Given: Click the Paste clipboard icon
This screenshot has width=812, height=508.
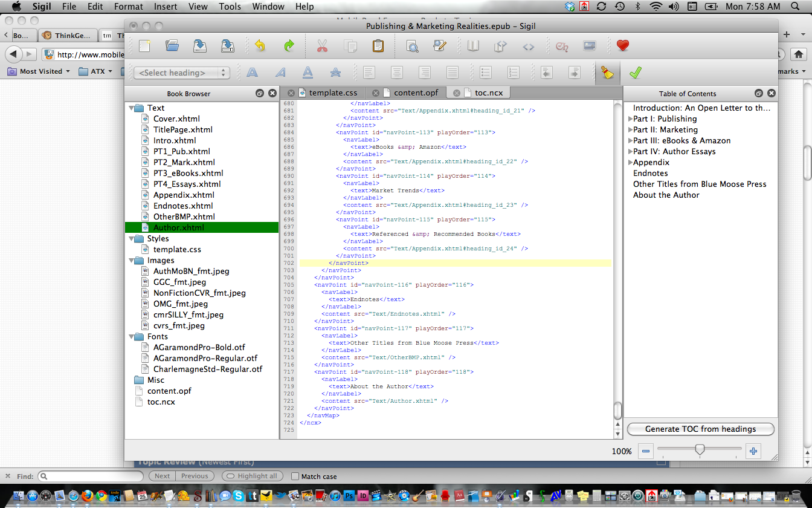Looking at the screenshot, I should click(378, 46).
